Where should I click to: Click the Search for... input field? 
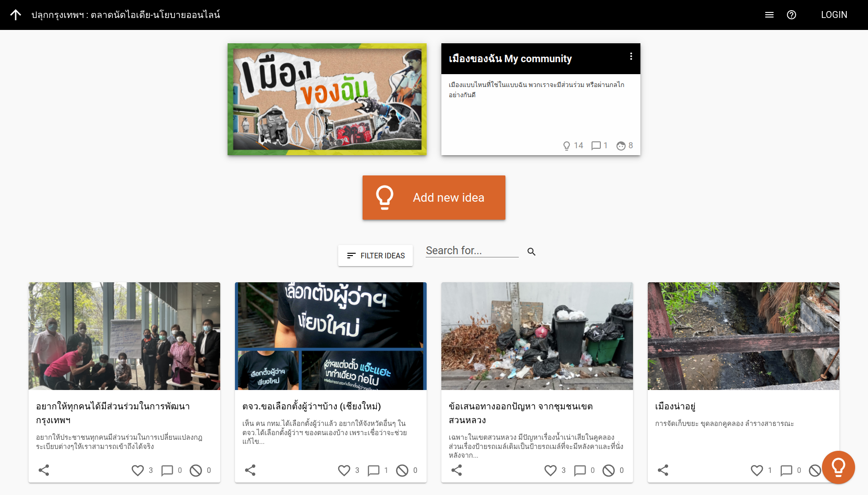pos(472,251)
